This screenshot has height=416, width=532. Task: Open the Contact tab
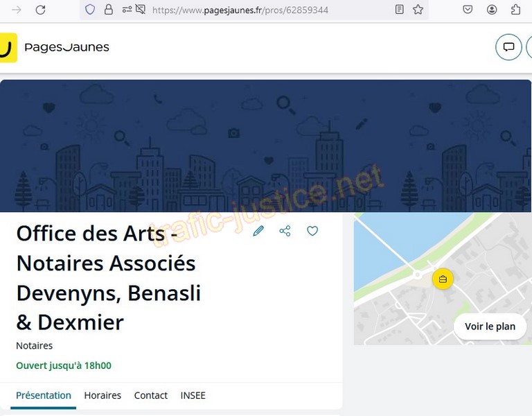tap(150, 395)
